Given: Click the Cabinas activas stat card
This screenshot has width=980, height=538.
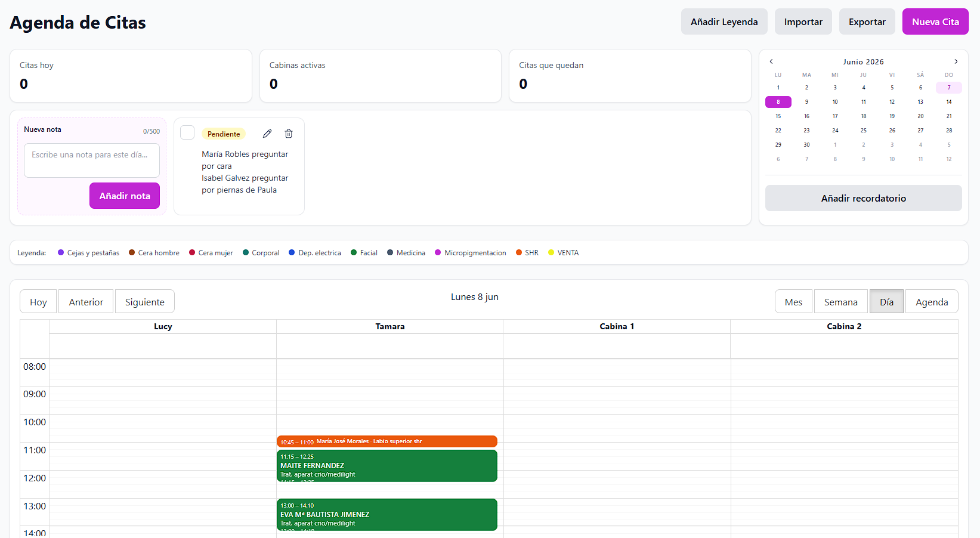Looking at the screenshot, I should (381, 76).
